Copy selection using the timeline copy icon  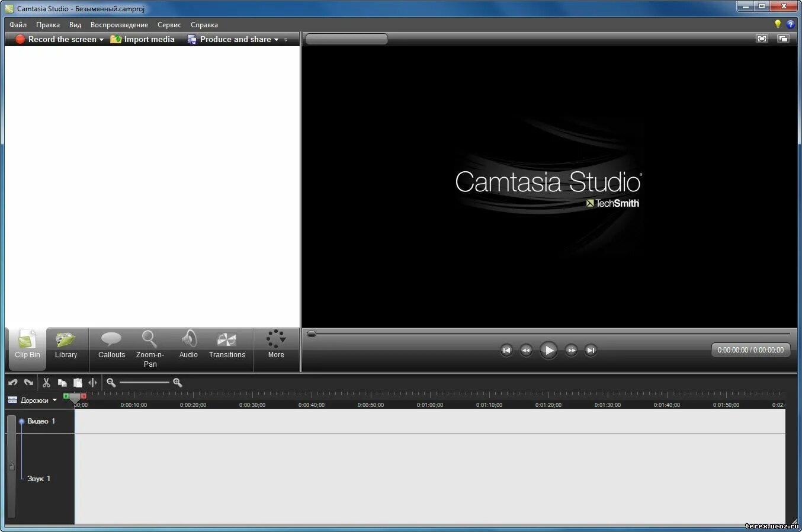point(62,383)
